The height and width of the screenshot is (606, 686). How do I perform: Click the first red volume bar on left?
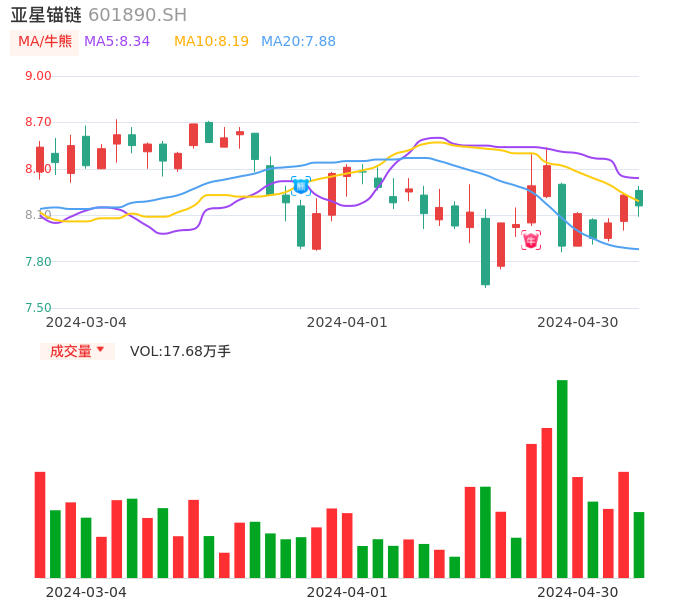click(x=40, y=524)
